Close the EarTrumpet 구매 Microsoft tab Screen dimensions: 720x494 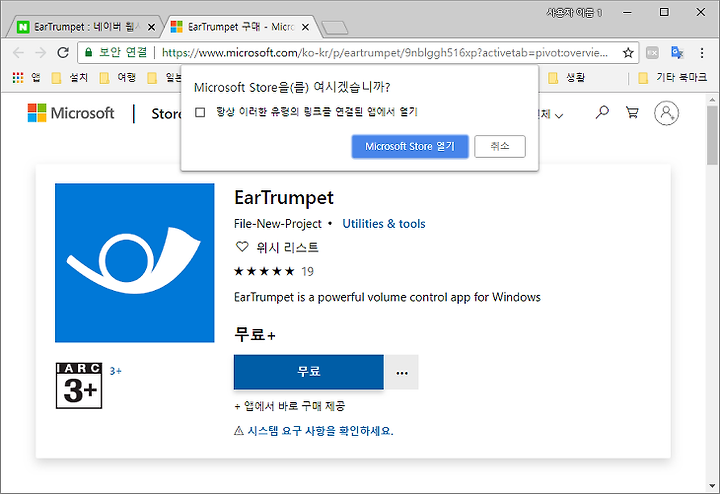tap(305, 28)
